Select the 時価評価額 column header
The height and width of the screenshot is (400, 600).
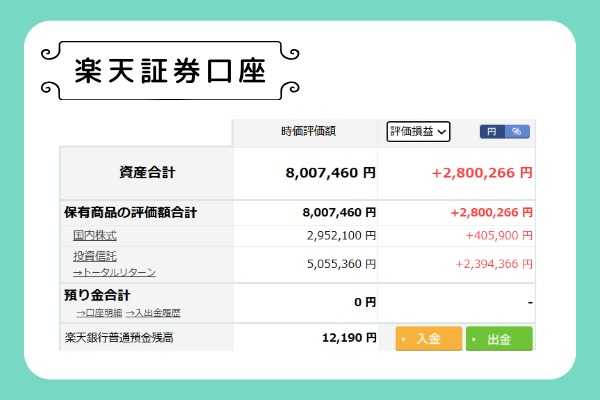coord(308,131)
